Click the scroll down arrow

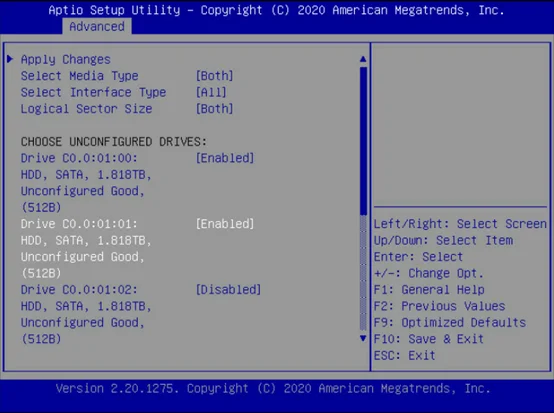[x=363, y=338]
